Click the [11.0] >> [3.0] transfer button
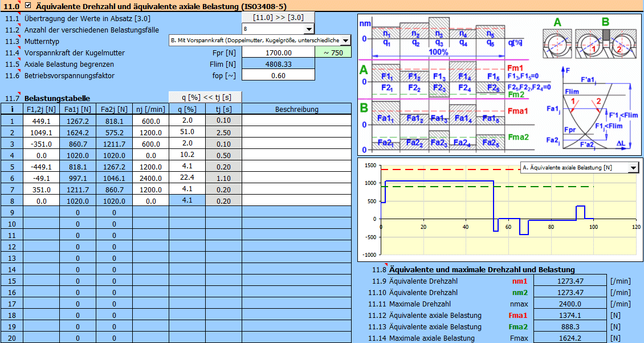Viewport: 644px width, 343px height. point(278,18)
